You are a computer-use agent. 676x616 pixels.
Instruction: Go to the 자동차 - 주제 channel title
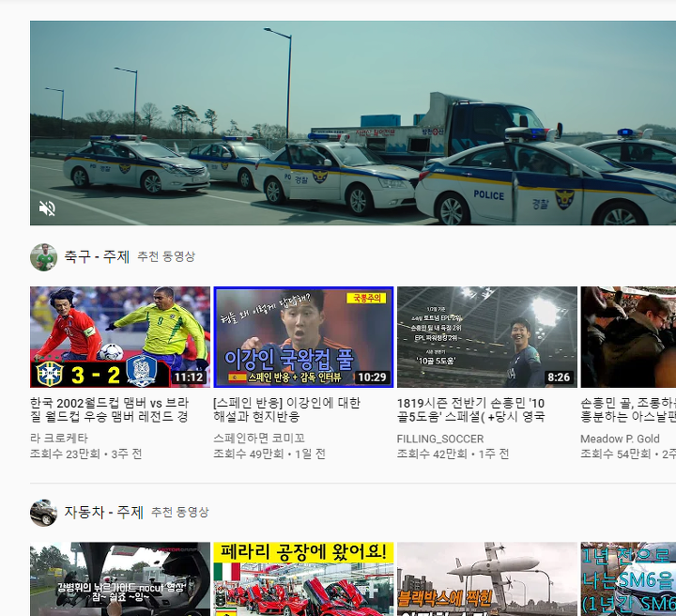pos(103,512)
